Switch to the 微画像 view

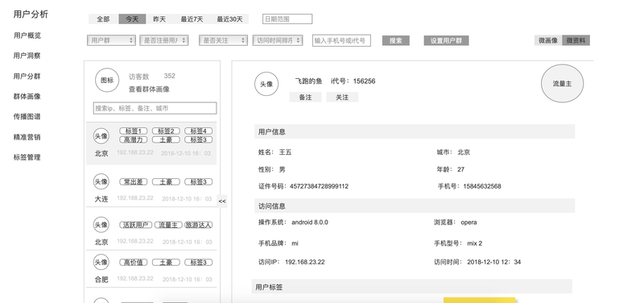(548, 40)
